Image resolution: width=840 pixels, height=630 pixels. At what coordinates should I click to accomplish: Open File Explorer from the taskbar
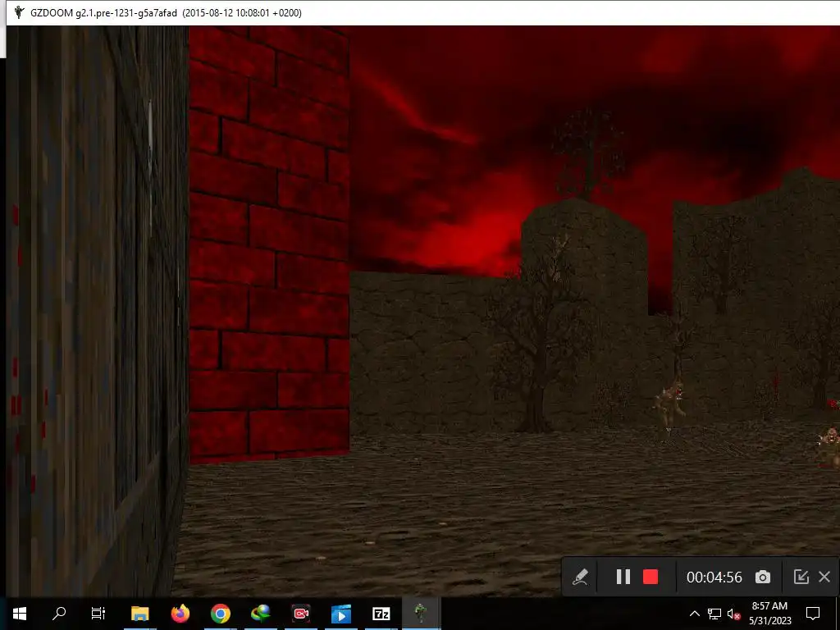[139, 614]
